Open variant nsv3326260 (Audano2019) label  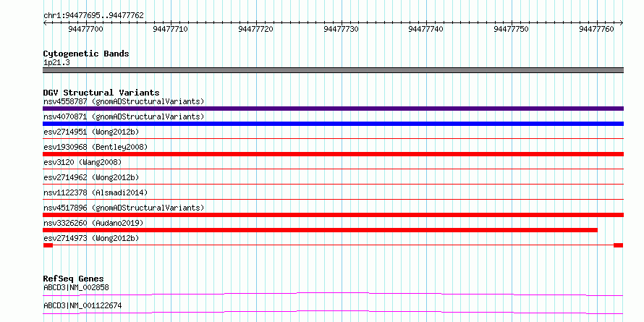[93, 223]
